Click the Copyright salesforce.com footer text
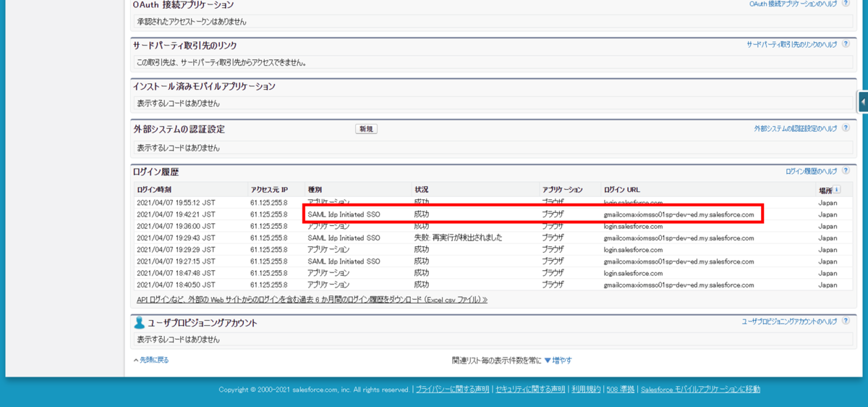 (x=314, y=390)
